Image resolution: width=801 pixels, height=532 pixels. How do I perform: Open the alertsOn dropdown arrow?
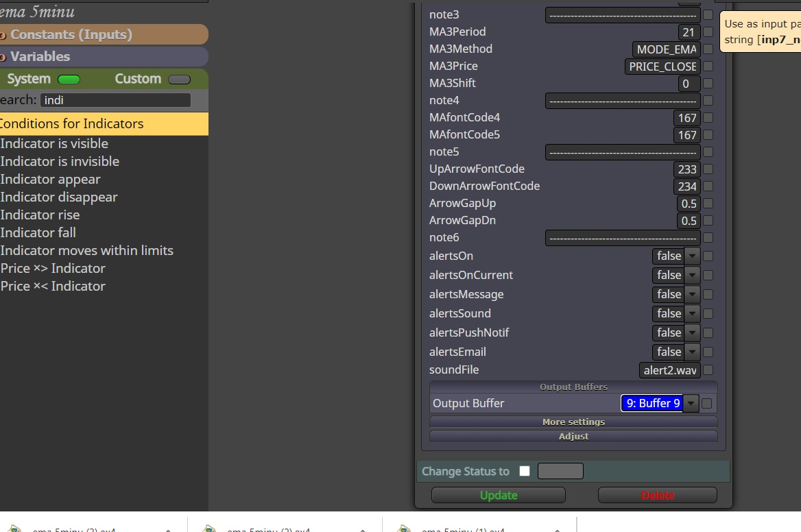692,256
